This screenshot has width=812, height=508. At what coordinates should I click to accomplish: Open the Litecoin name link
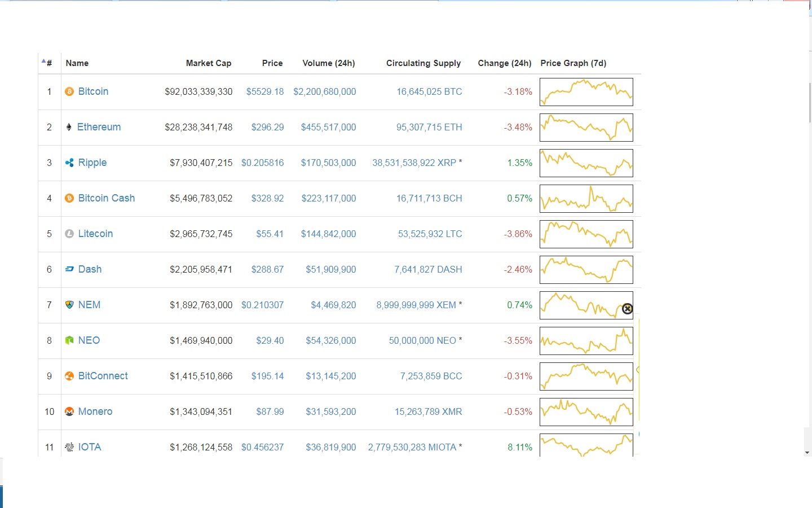pos(95,234)
